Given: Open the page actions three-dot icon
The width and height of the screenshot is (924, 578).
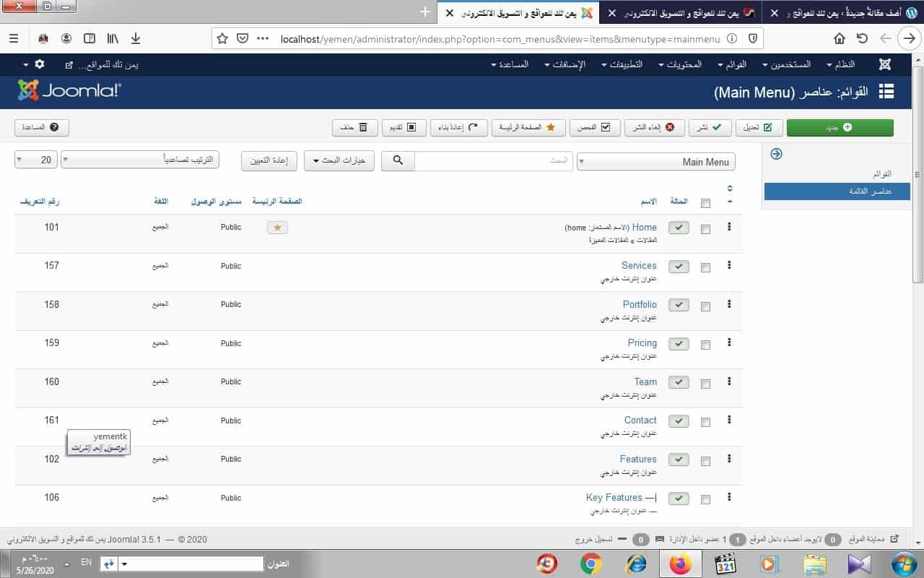Looking at the screenshot, I should coord(263,38).
